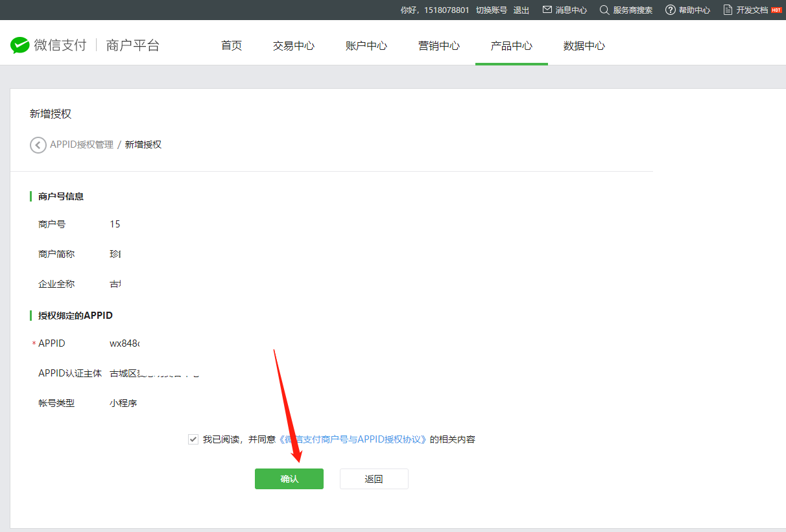Viewport: 786px width, 532px height.
Task: Open the developer docs document icon
Action: coord(728,10)
